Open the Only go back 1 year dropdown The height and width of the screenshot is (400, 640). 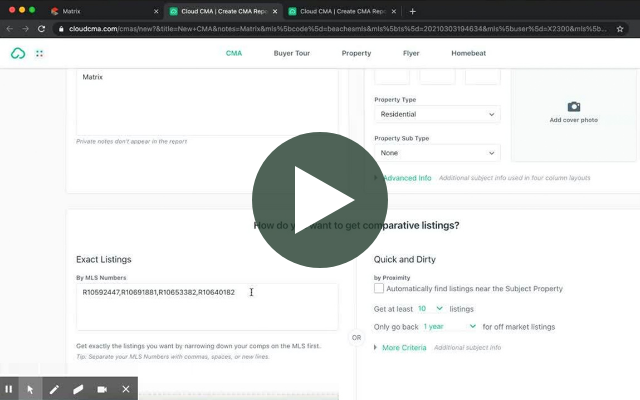tap(449, 327)
